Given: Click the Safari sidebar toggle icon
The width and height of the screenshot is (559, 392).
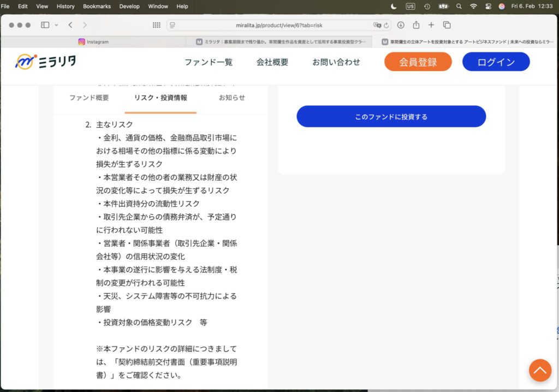Looking at the screenshot, I should (x=45, y=25).
